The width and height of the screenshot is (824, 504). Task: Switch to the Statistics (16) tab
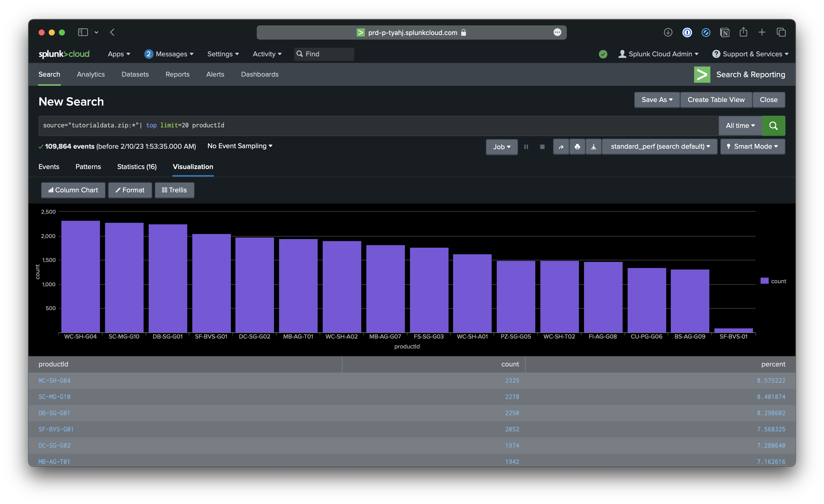pyautogui.click(x=136, y=166)
